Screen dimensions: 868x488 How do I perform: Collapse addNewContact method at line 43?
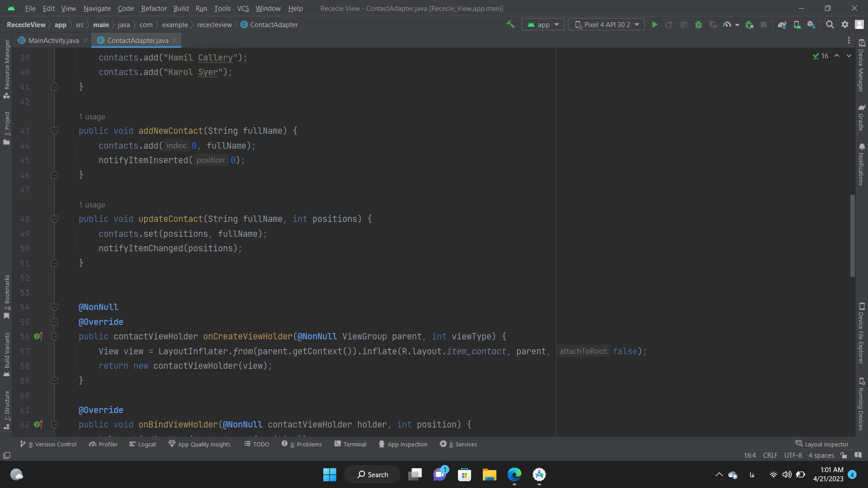55,131
